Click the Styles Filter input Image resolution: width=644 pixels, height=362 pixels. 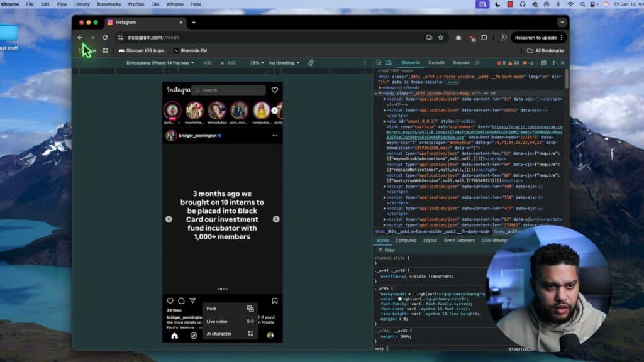(431, 250)
